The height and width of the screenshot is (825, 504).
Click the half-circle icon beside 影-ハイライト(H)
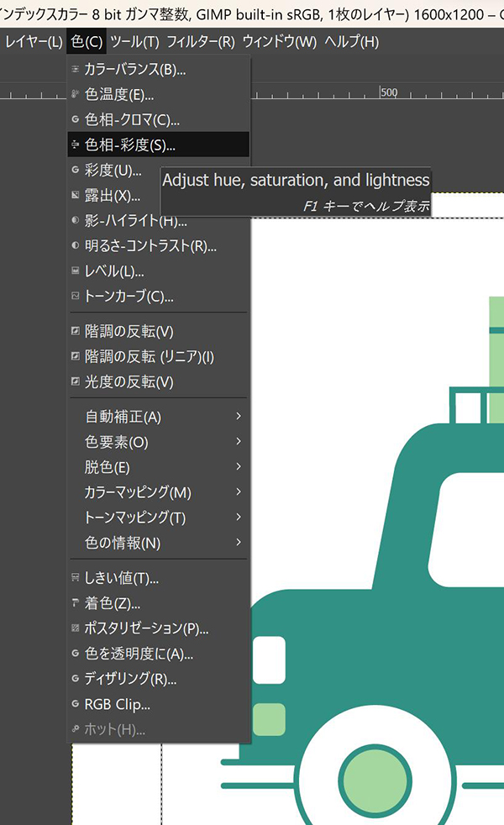coord(76,220)
